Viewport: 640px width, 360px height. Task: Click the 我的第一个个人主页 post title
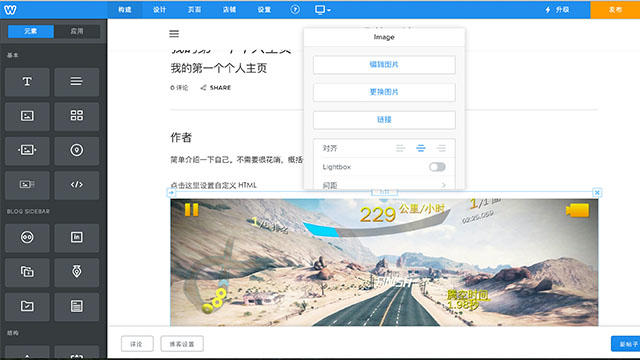coord(218,68)
